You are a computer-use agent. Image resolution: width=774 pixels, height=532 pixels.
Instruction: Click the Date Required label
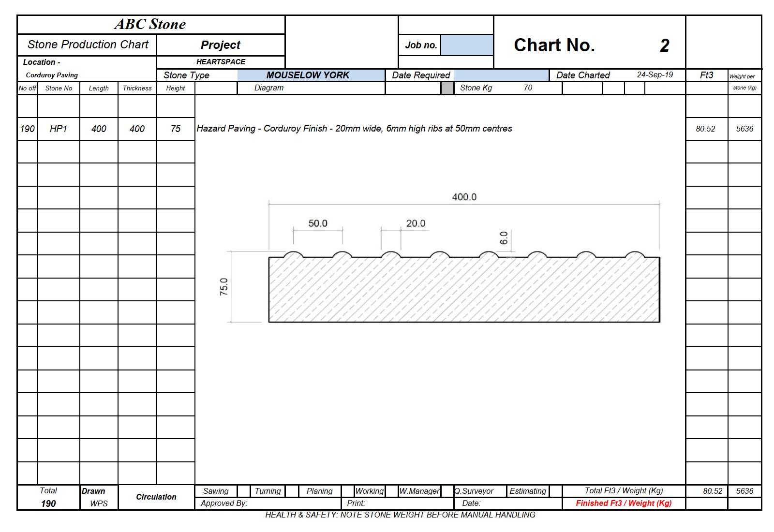[x=421, y=75]
